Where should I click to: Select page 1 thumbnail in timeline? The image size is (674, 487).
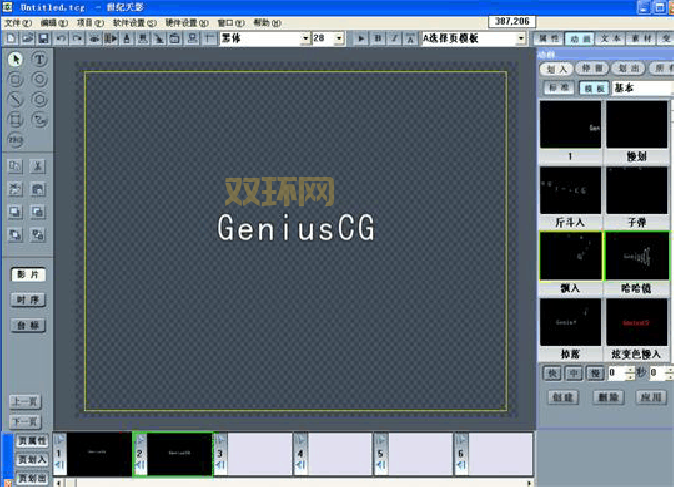(x=99, y=453)
